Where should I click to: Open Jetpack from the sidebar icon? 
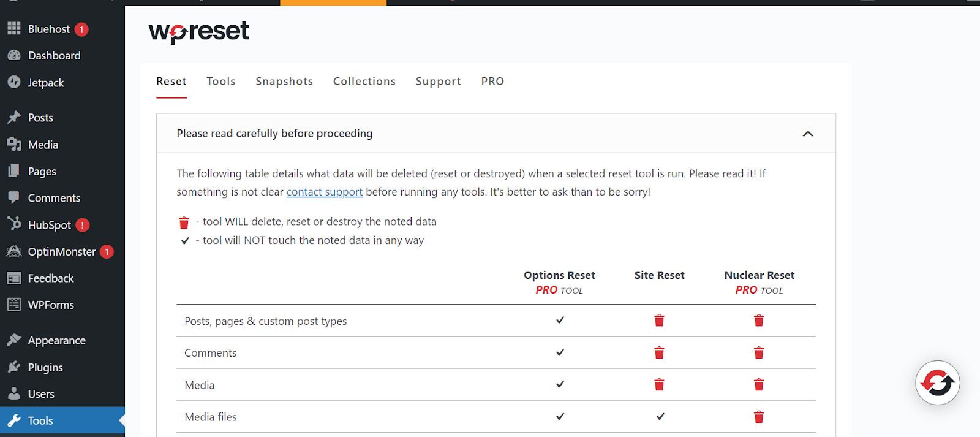(14, 82)
